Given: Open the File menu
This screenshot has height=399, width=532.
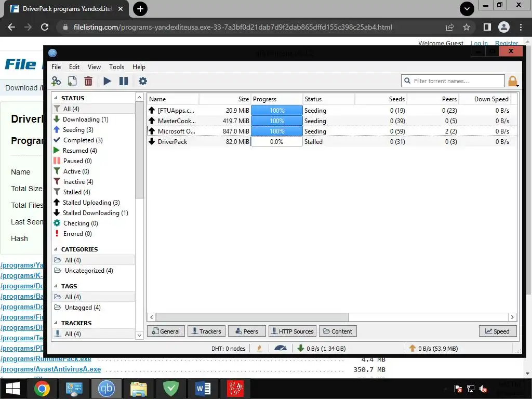Looking at the screenshot, I should (x=56, y=67).
